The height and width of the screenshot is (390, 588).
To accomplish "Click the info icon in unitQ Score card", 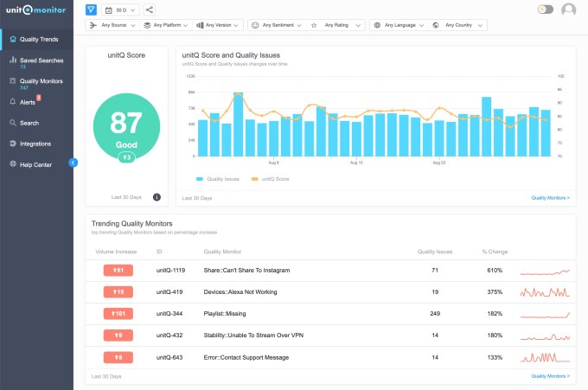I will tap(157, 197).
